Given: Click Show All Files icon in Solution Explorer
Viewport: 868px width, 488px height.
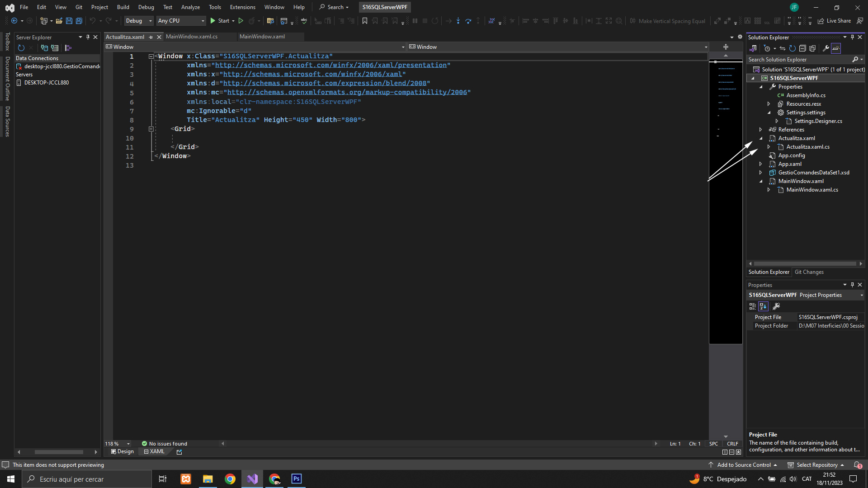Looking at the screenshot, I should tap(812, 48).
